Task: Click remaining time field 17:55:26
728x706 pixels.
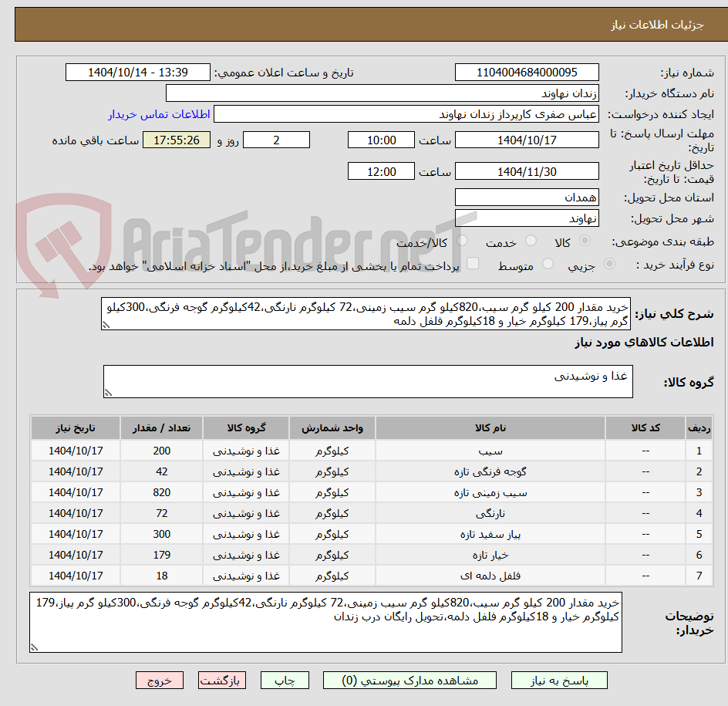Action: coord(177,140)
